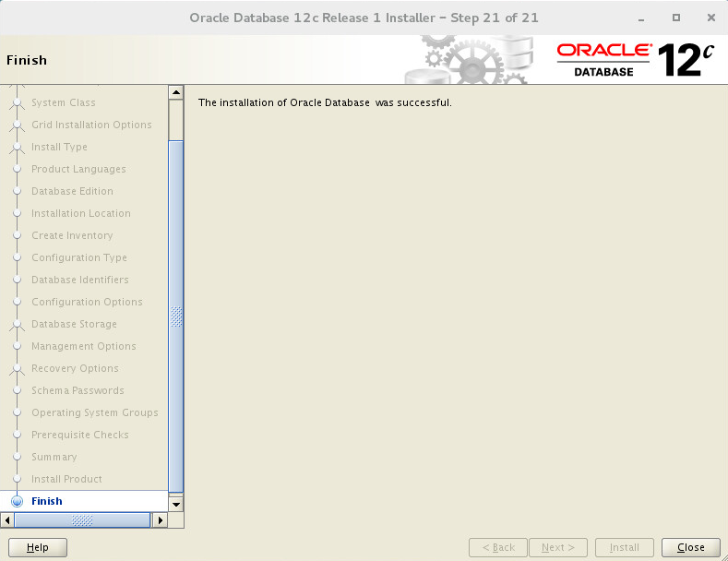Image resolution: width=728 pixels, height=561 pixels.
Task: Select Recovery Options step
Action: click(x=75, y=368)
